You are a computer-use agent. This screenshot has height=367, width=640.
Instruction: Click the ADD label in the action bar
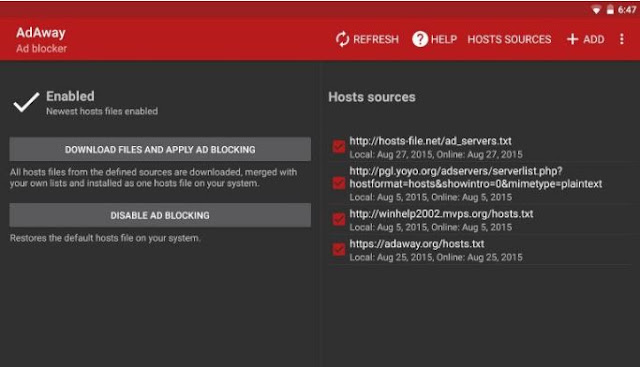coord(593,39)
